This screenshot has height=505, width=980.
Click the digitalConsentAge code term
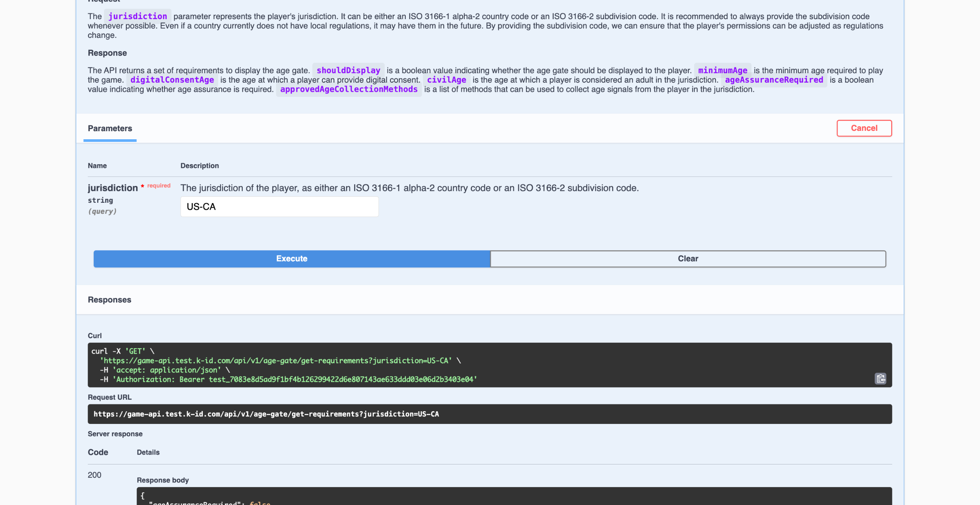(x=172, y=80)
